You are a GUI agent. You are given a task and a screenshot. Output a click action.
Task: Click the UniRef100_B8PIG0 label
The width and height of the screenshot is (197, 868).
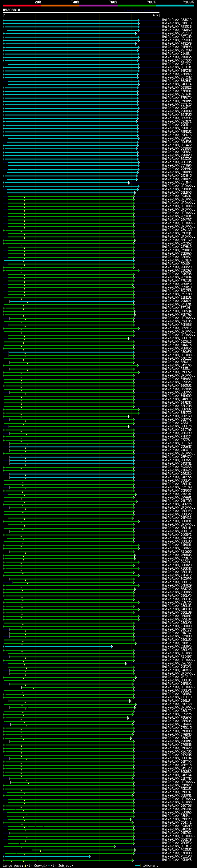(177, 240)
